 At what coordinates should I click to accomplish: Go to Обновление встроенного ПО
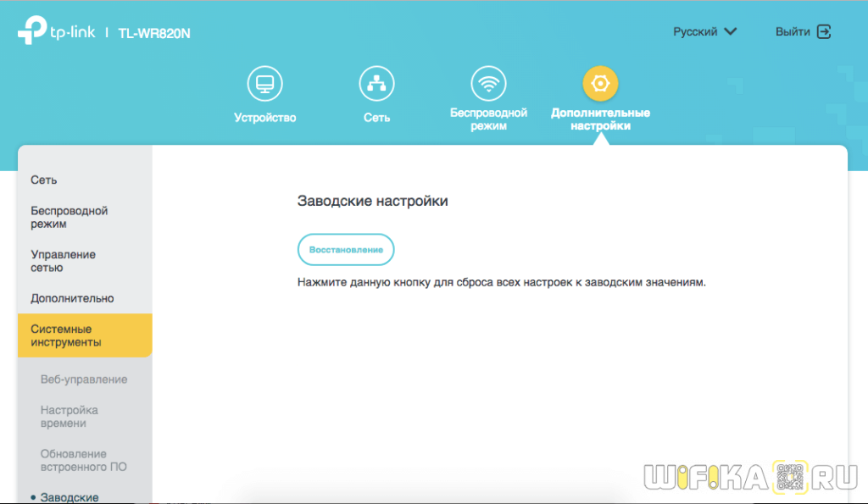tap(83, 460)
